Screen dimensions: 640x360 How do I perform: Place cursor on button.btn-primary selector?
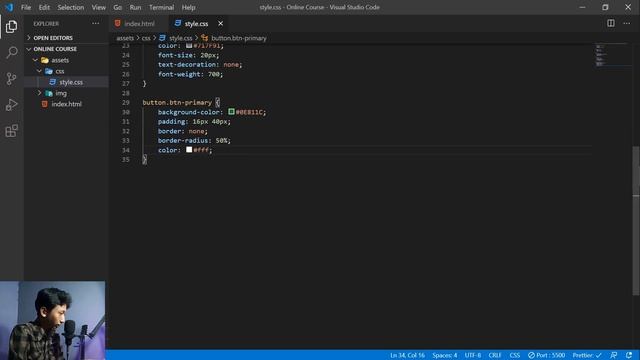pyautogui.click(x=177, y=102)
